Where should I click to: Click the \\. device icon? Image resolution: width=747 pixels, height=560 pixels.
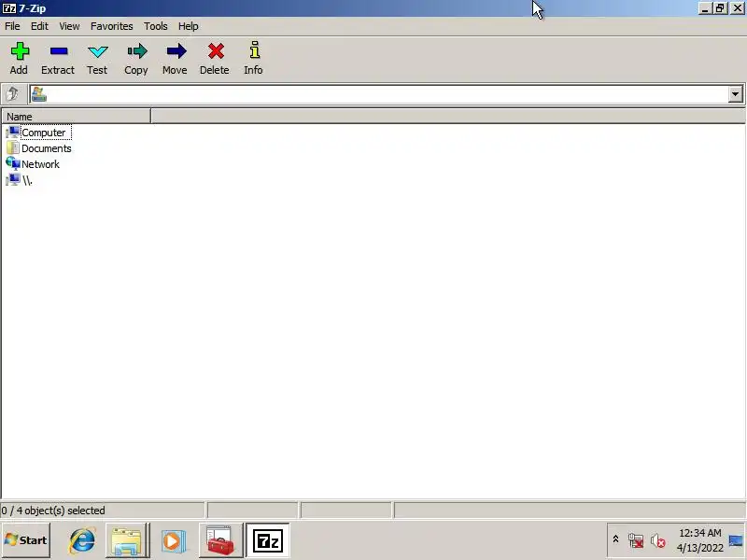[x=13, y=179]
